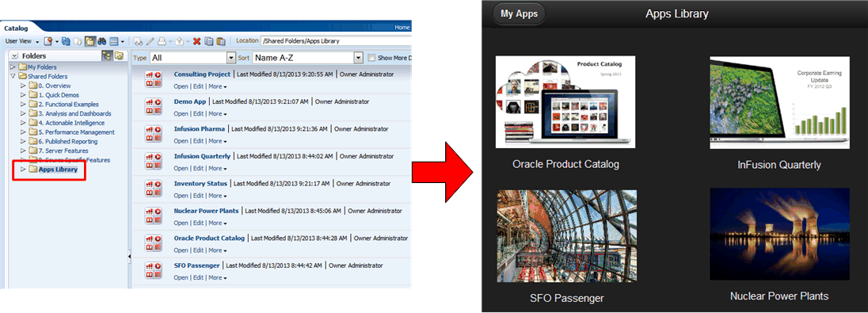Click Open under Infusion Quarterly
Image resolution: width=868 pixels, height=313 pixels.
click(x=181, y=168)
